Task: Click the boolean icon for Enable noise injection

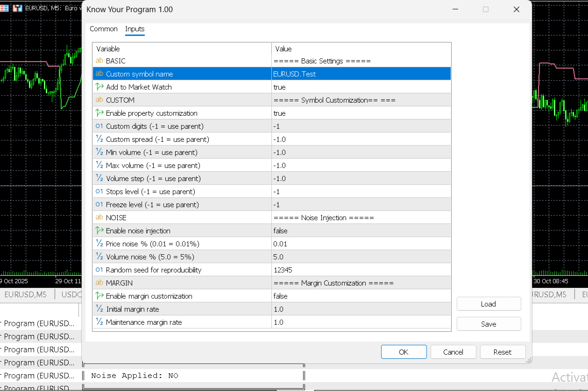Action: coord(99,230)
